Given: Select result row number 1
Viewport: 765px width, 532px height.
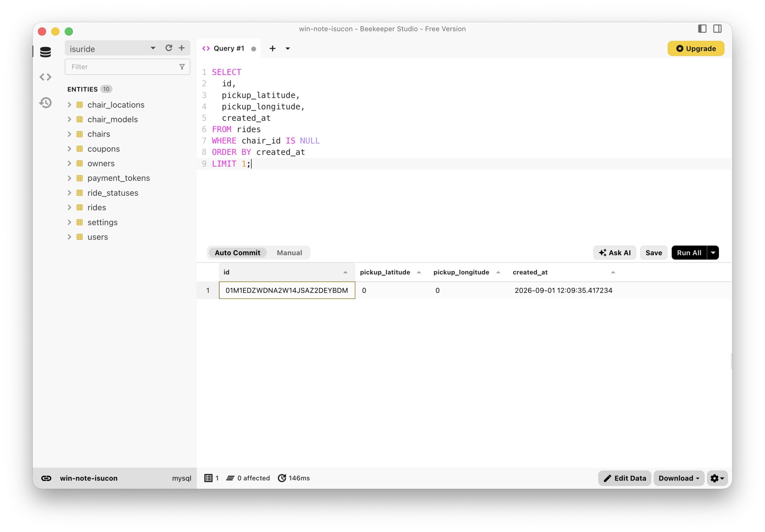Looking at the screenshot, I should (x=208, y=290).
